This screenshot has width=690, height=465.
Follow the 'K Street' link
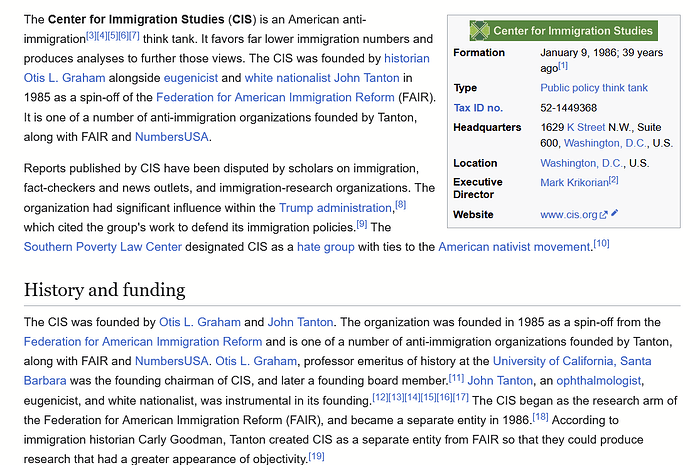tap(586, 128)
